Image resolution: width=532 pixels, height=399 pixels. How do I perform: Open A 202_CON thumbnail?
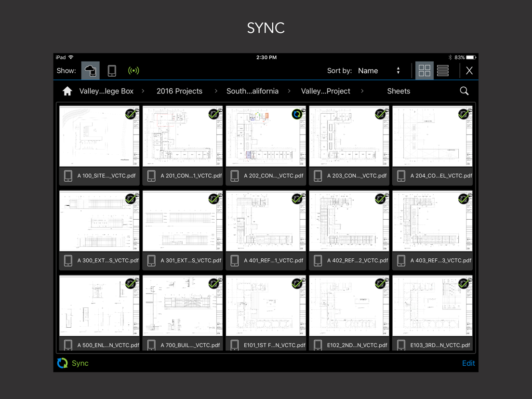266,136
